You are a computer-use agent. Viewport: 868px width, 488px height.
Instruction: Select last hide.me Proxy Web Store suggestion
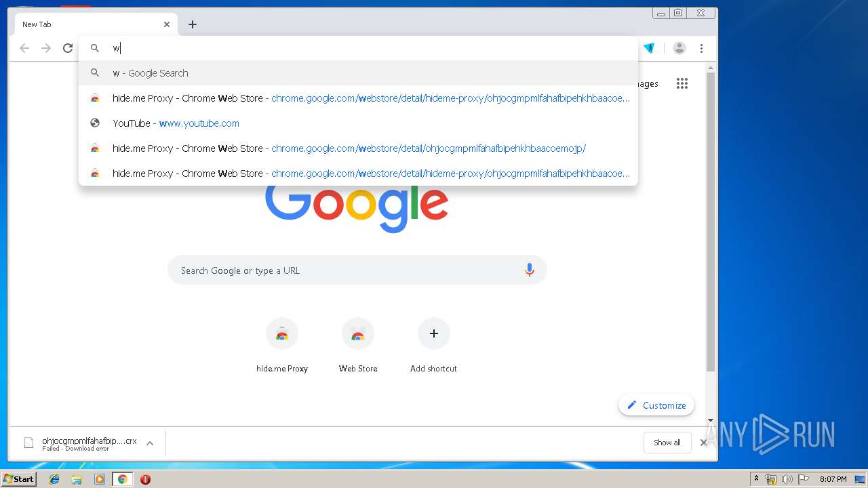[x=358, y=174]
